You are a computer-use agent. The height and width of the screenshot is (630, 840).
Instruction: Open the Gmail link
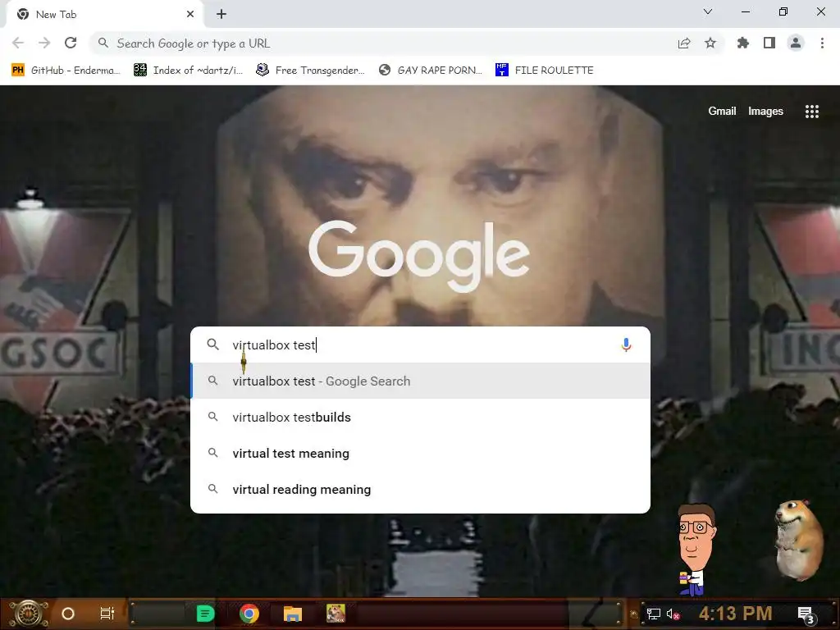[722, 111]
